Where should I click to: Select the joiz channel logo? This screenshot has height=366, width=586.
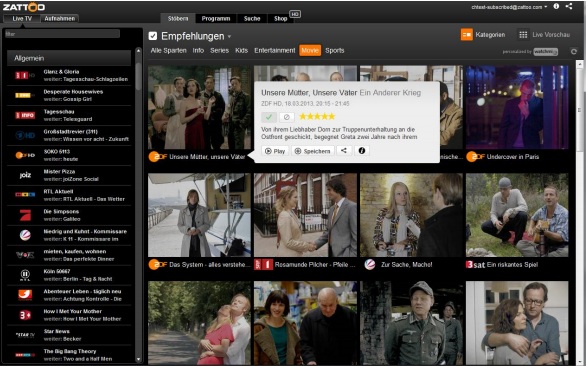25,175
